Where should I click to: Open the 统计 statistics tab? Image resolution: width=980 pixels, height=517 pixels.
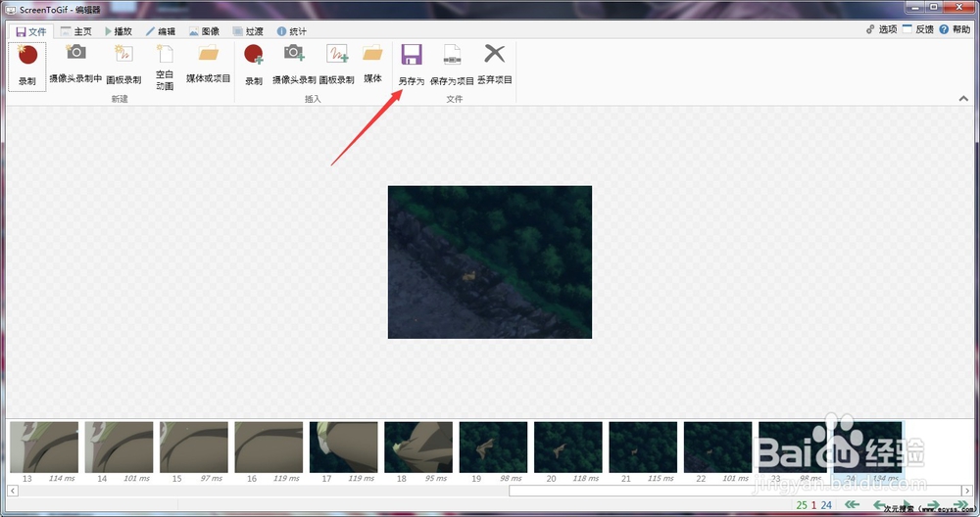click(292, 31)
